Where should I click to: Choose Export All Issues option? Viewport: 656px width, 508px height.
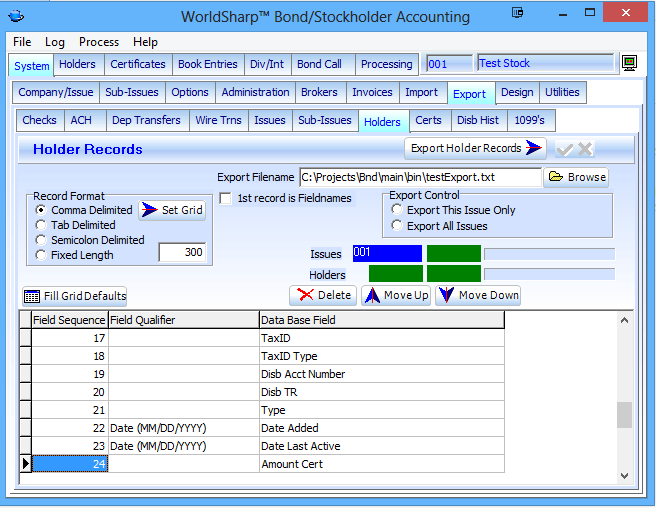[398, 226]
